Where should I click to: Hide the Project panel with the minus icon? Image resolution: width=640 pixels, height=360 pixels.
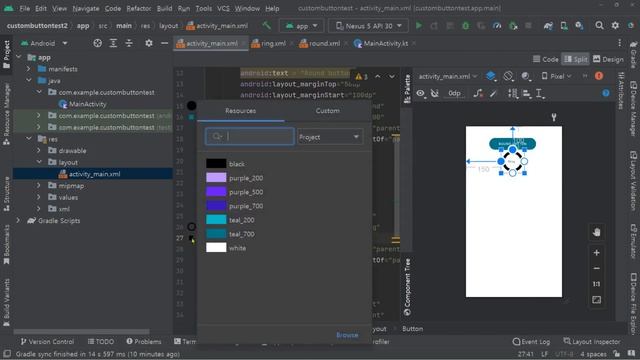(x=164, y=43)
